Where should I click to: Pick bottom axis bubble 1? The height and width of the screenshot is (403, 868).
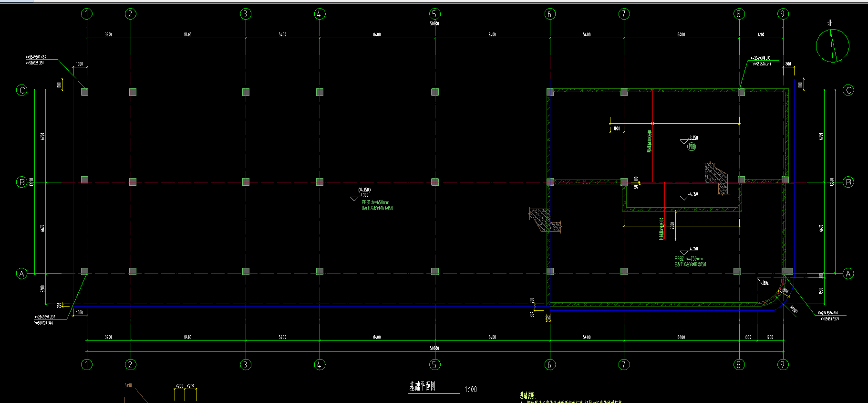(x=87, y=365)
